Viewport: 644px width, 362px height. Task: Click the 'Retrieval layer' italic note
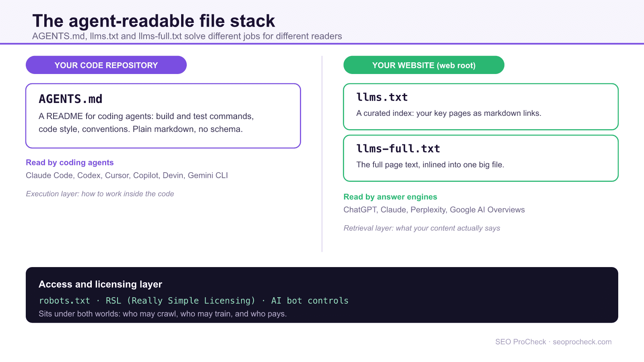click(422, 228)
